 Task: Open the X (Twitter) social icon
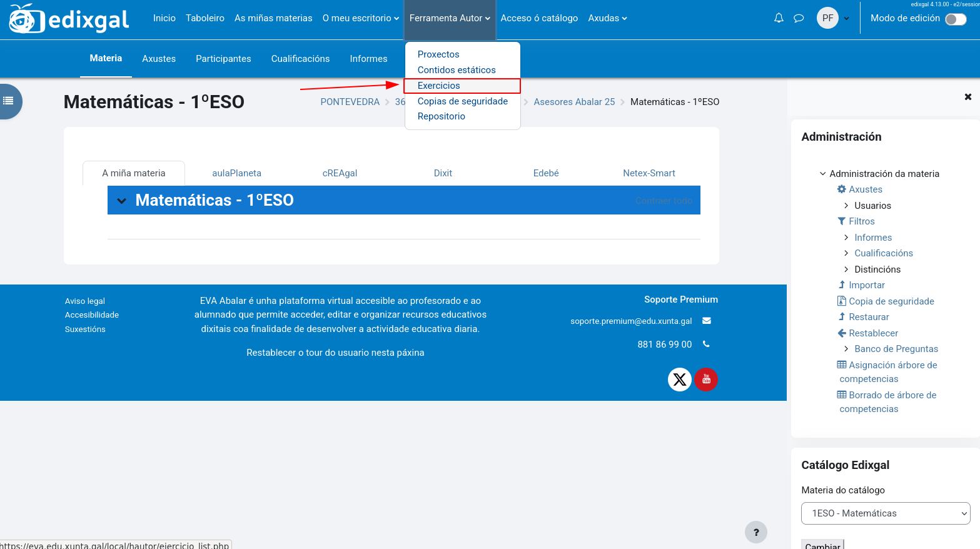pyautogui.click(x=679, y=380)
